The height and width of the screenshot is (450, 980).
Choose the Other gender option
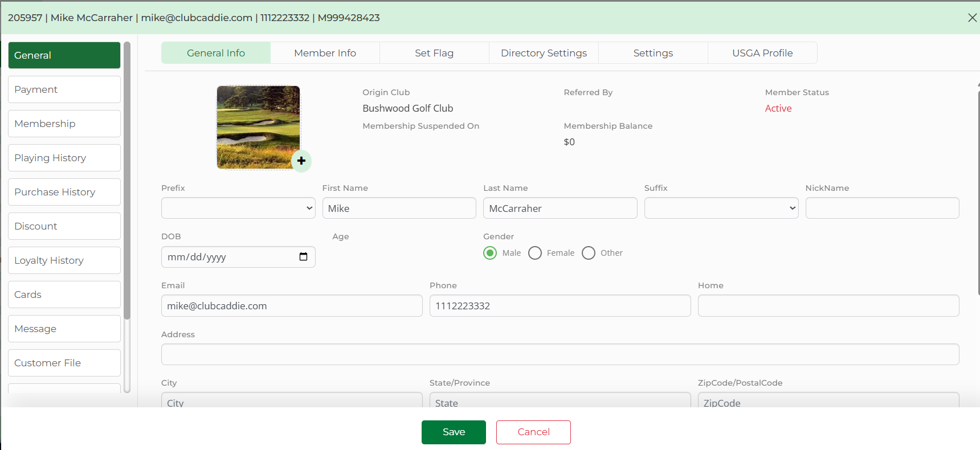click(x=589, y=253)
